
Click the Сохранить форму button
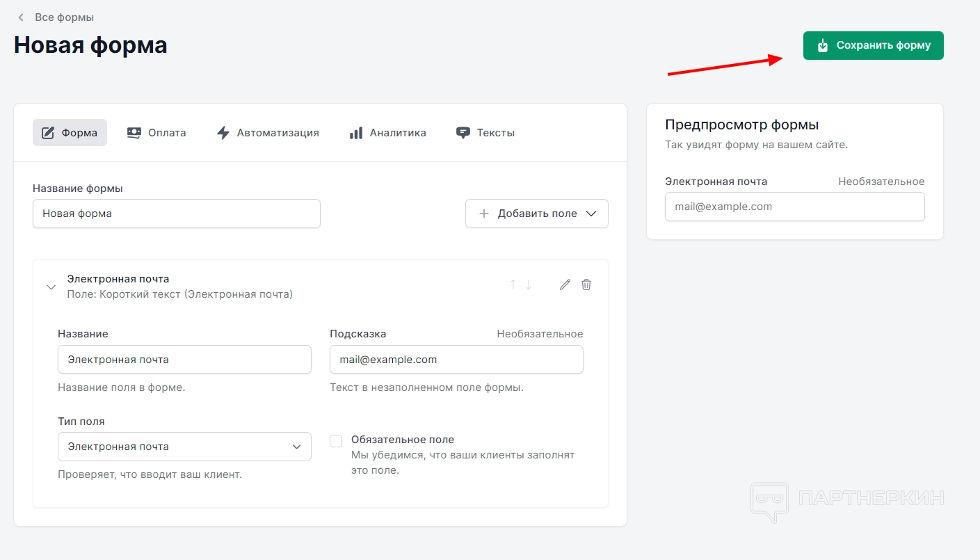coord(873,45)
